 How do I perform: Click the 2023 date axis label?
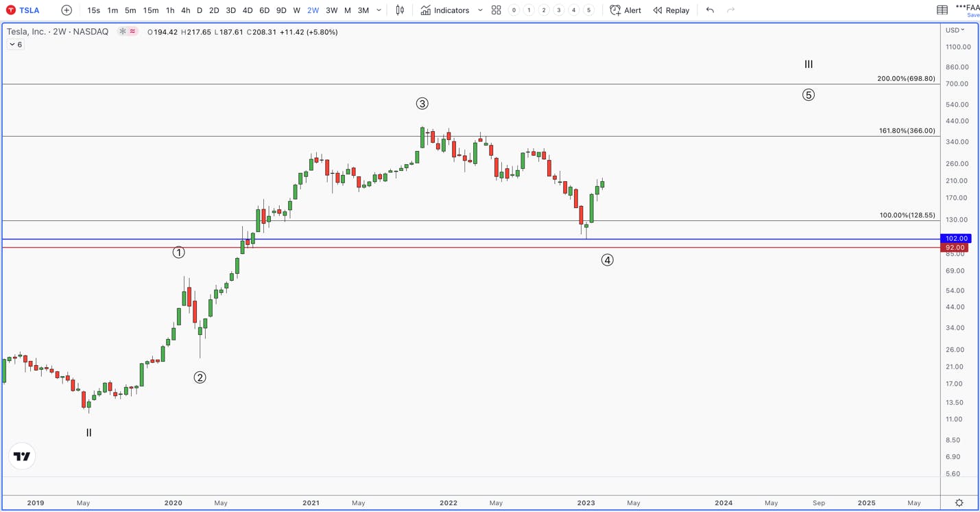click(x=586, y=503)
